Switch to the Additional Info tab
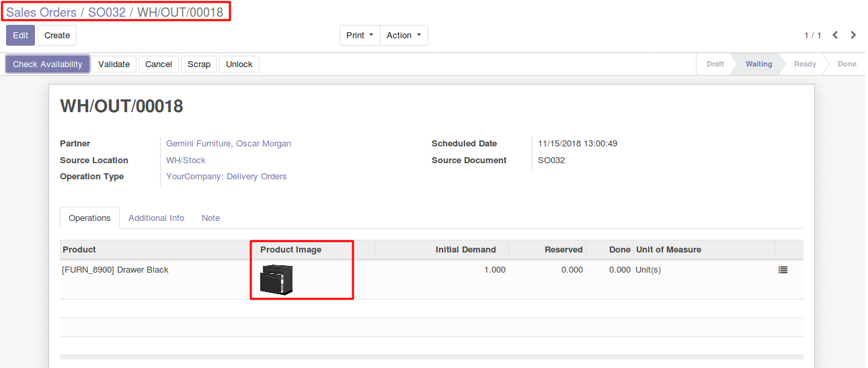868x368 pixels. click(x=156, y=218)
